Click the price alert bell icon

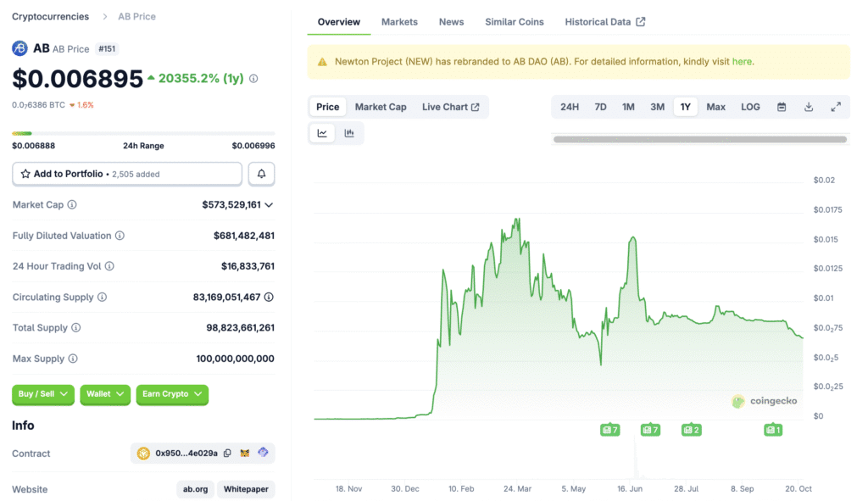[x=261, y=174]
